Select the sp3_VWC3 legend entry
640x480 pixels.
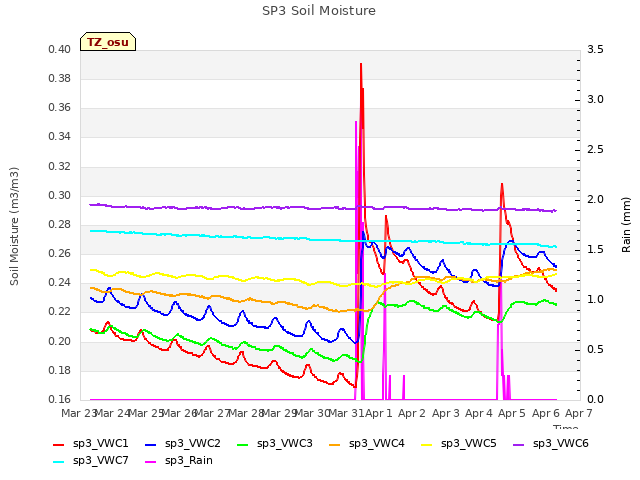click(x=275, y=444)
